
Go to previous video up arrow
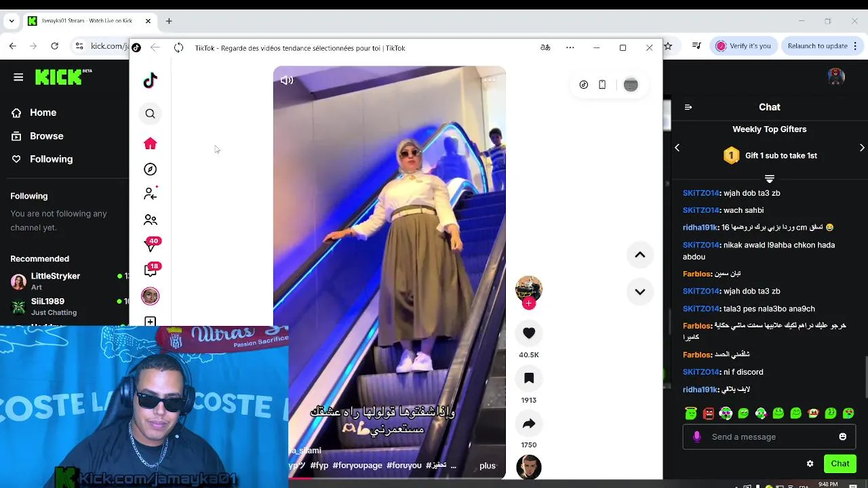coord(639,255)
